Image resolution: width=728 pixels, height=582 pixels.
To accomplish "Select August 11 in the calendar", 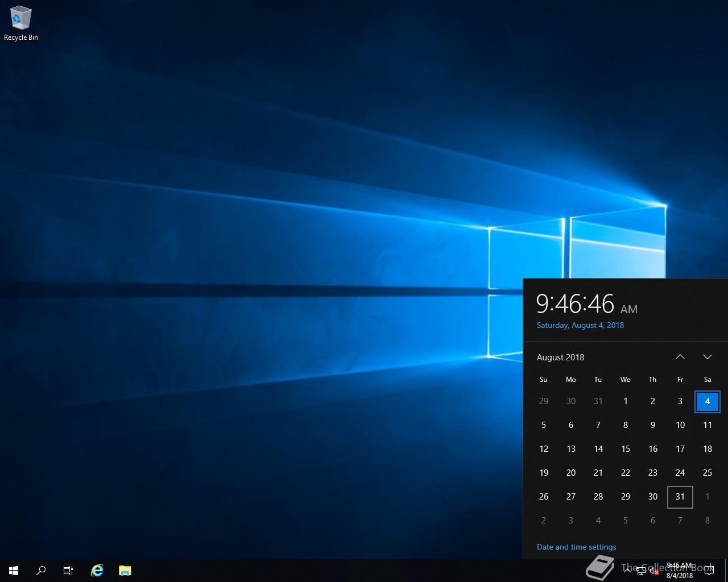I will [x=708, y=425].
